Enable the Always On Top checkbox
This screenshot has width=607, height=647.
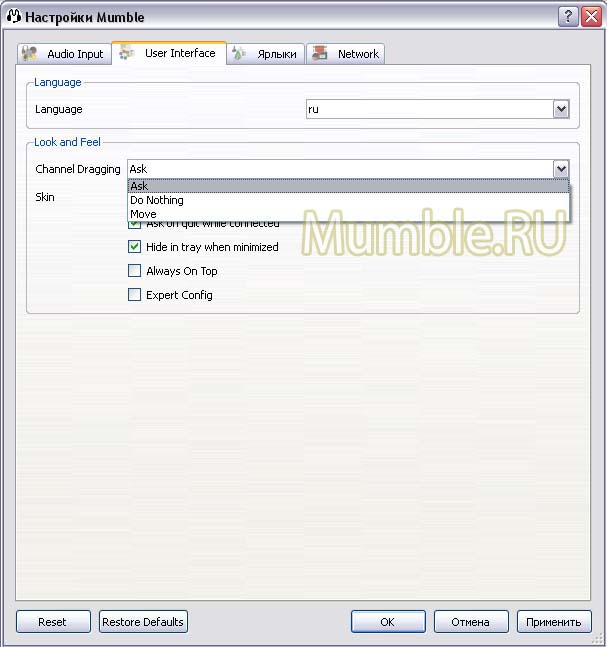135,271
